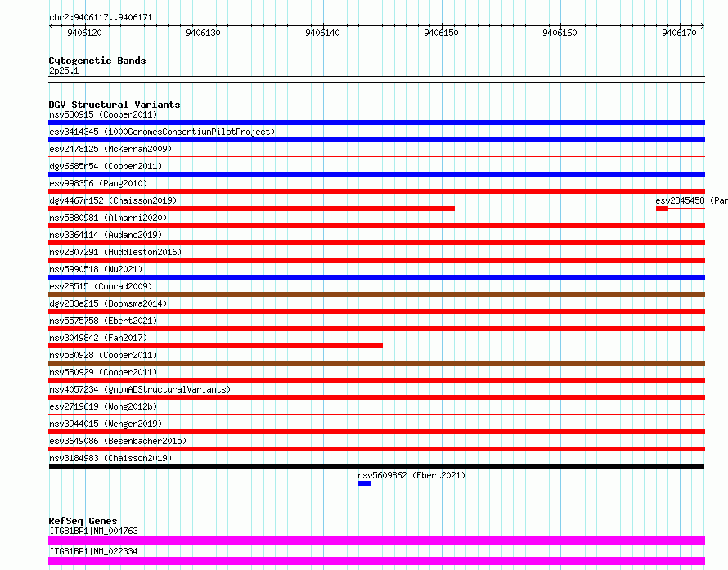Click the ITGB1BP1|NM_022334 magenta gene bar

point(376,561)
